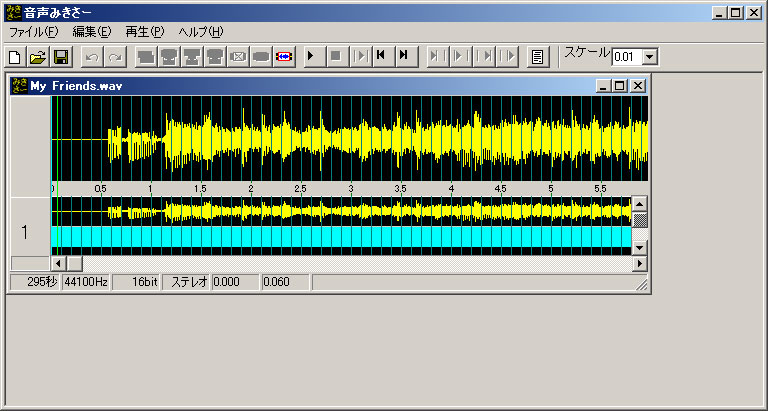Maximize the 音声みきさー main window
The height and width of the screenshot is (411, 768).
736,13
